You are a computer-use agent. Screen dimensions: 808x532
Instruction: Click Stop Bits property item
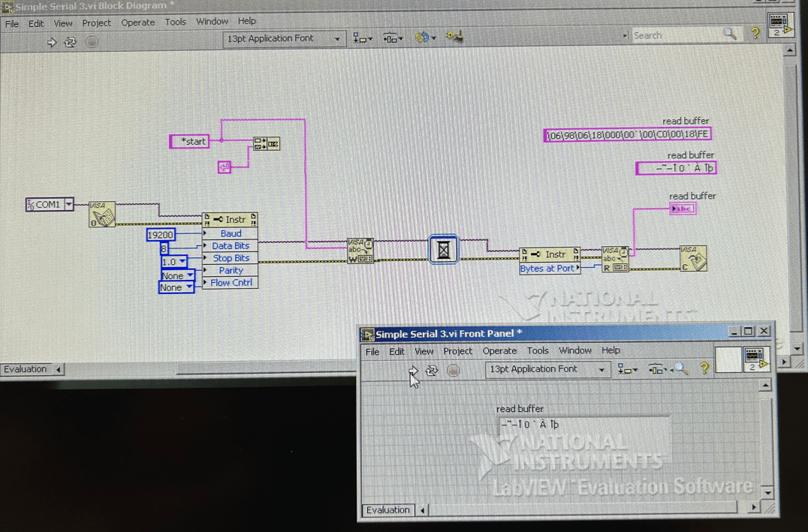pos(231,258)
